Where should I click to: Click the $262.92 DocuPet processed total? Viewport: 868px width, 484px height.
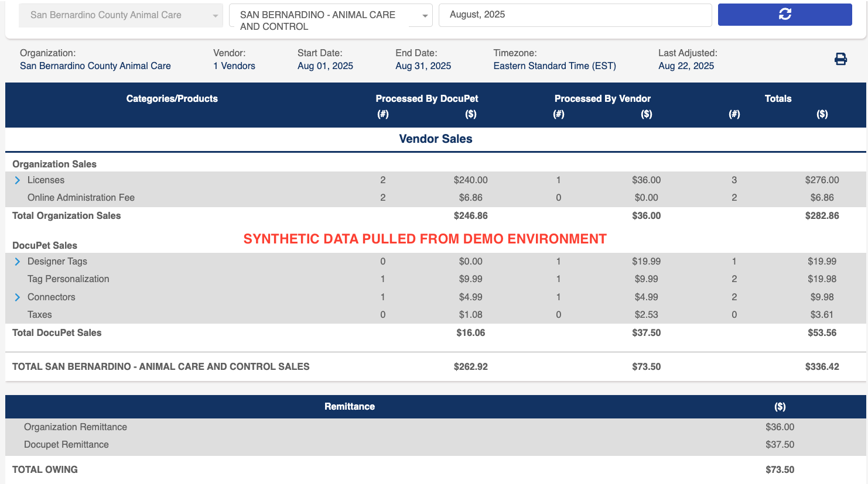click(471, 367)
